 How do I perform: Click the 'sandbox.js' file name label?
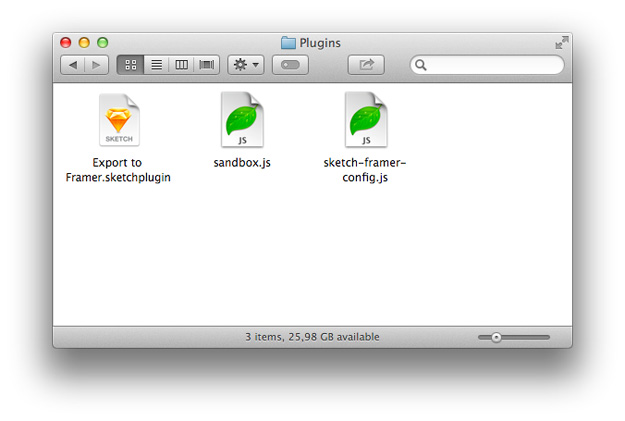click(x=242, y=163)
